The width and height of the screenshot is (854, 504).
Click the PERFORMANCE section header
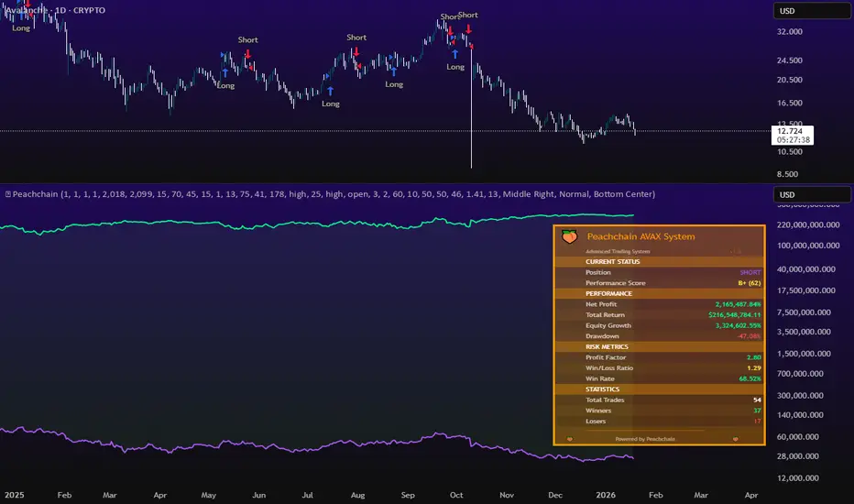[608, 293]
